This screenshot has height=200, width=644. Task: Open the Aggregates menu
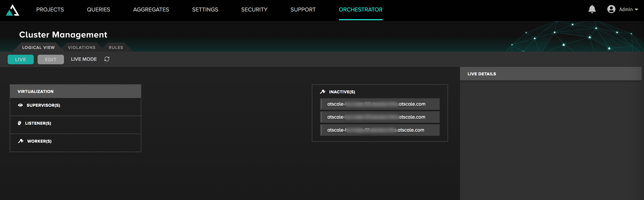pos(151,10)
